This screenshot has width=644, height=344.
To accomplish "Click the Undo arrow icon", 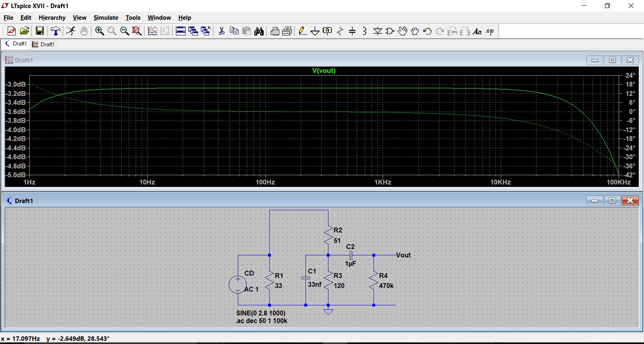I will coord(427,31).
